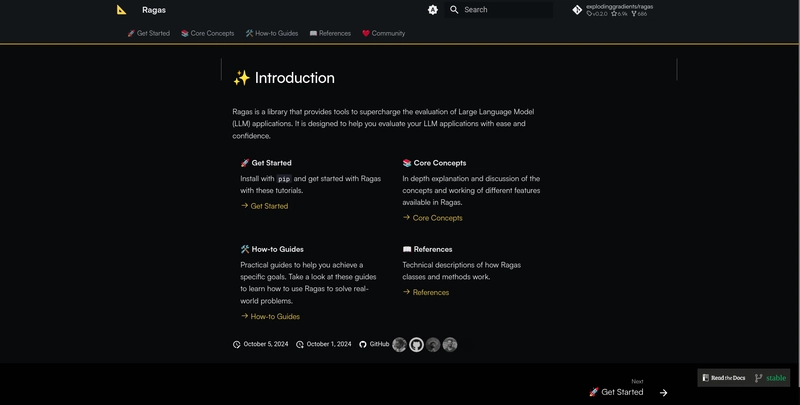The height and width of the screenshot is (405, 800).
Task: Open the fourth contributor avatar
Action: (x=450, y=345)
